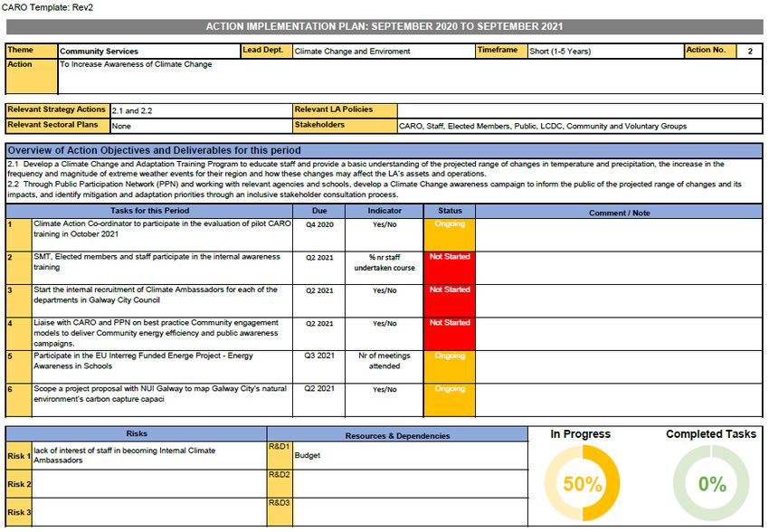
Task: Click the empty Relevant LA Policies value cell
Action: coord(580,110)
